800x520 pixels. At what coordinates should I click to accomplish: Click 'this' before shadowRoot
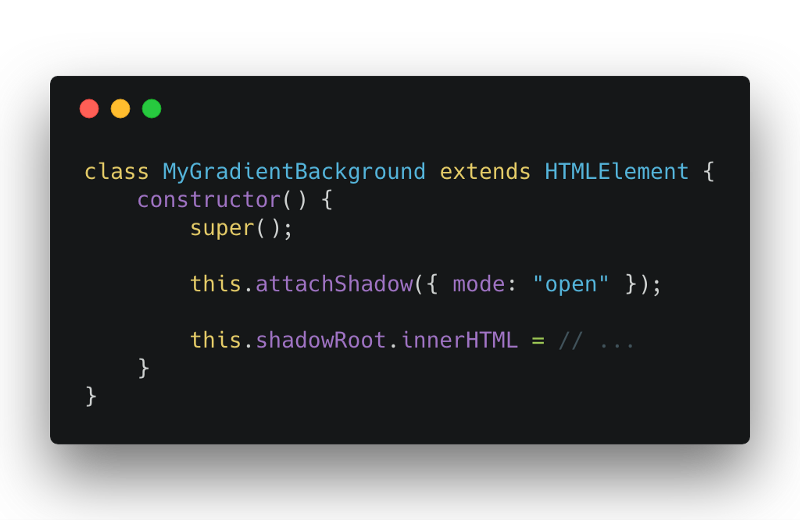click(x=216, y=340)
